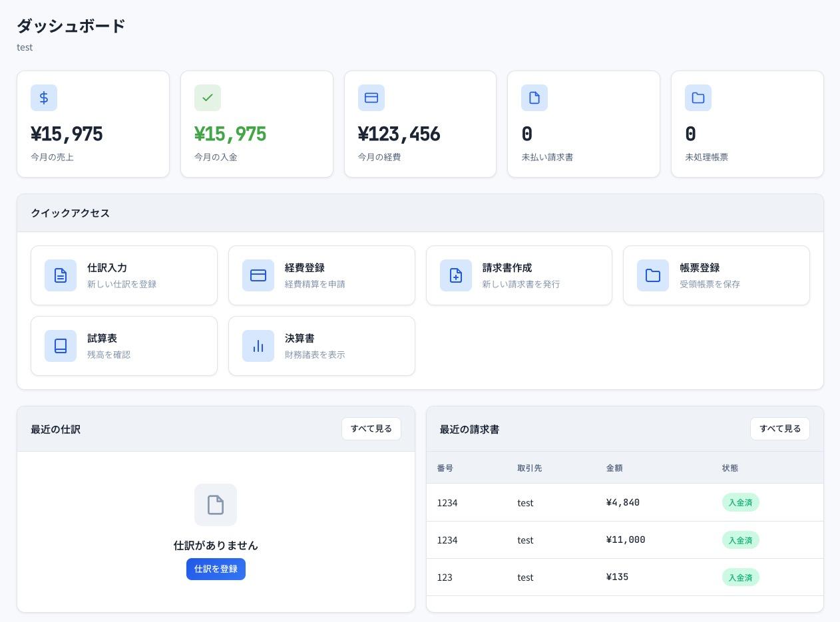Click the green checkmark icon on 今月の入金 card
Screen dimensions: 840x622
[x=208, y=98]
